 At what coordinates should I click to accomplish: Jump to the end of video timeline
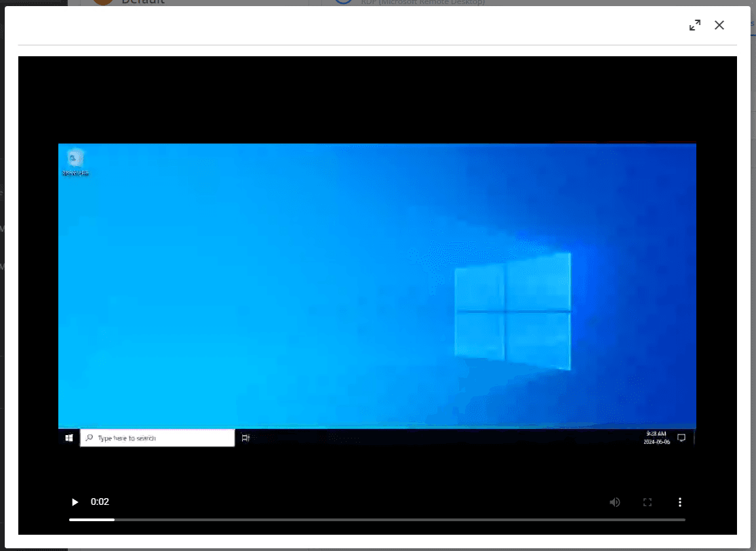(x=684, y=520)
